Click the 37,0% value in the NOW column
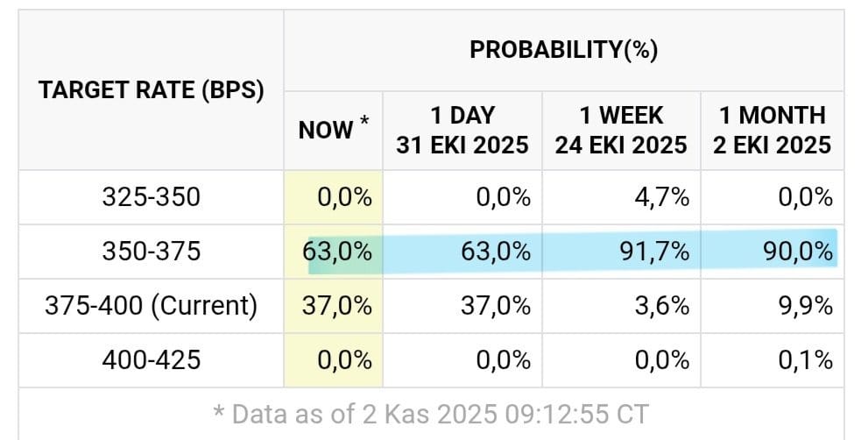This screenshot has height=440, width=868. pyautogui.click(x=338, y=306)
